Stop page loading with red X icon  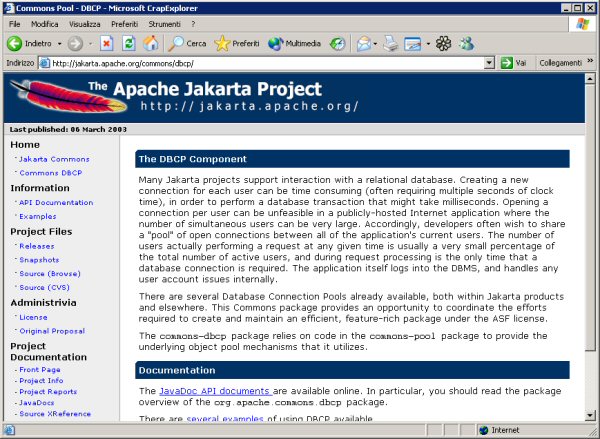tap(107, 43)
